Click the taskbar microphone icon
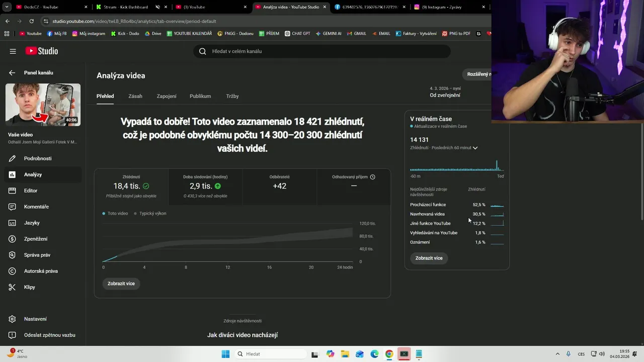Screen dimensions: 644x362 click(569, 354)
